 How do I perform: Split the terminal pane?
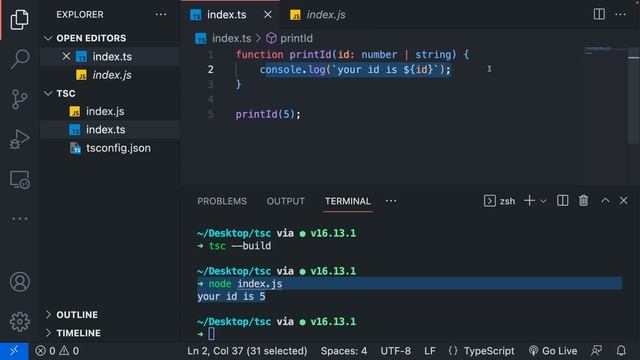(562, 201)
